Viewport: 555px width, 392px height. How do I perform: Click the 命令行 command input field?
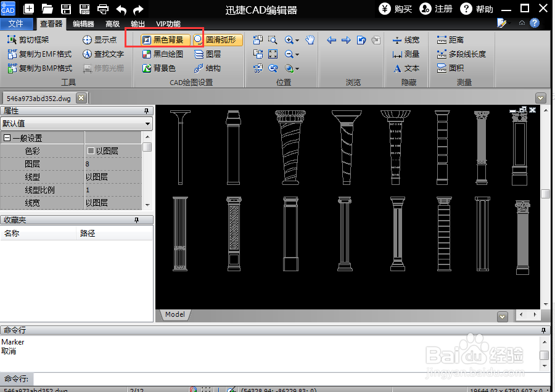[x=291, y=379]
